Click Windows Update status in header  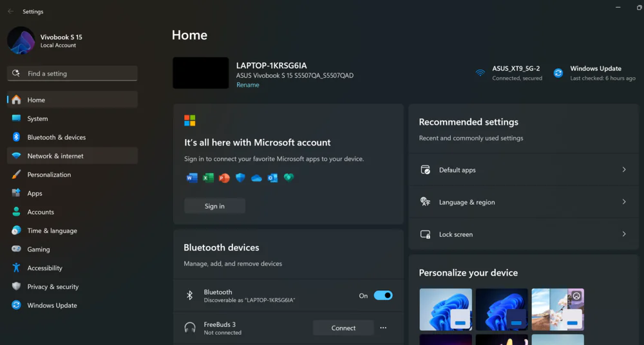594,73
